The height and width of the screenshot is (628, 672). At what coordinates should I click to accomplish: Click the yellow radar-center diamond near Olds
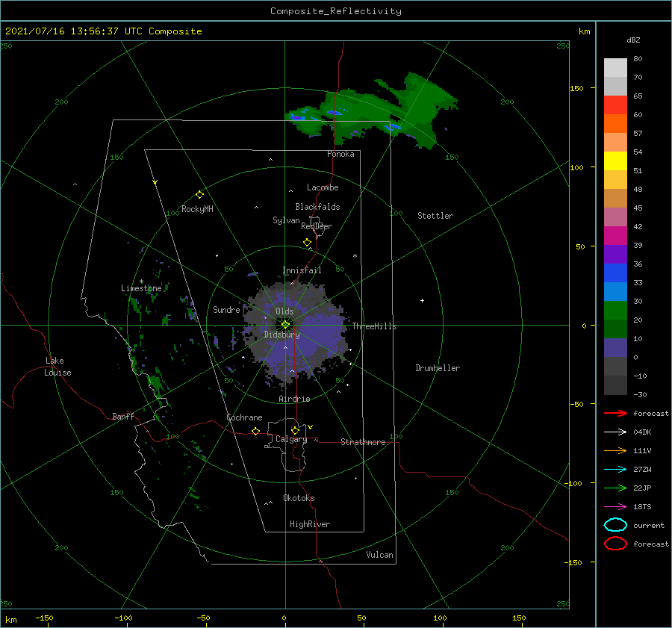click(x=285, y=325)
